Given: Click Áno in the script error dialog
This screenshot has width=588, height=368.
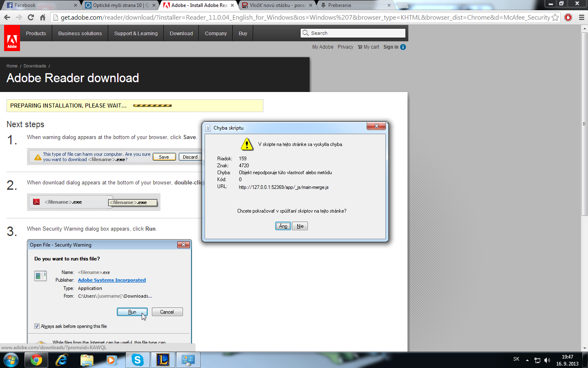Looking at the screenshot, I should point(283,226).
